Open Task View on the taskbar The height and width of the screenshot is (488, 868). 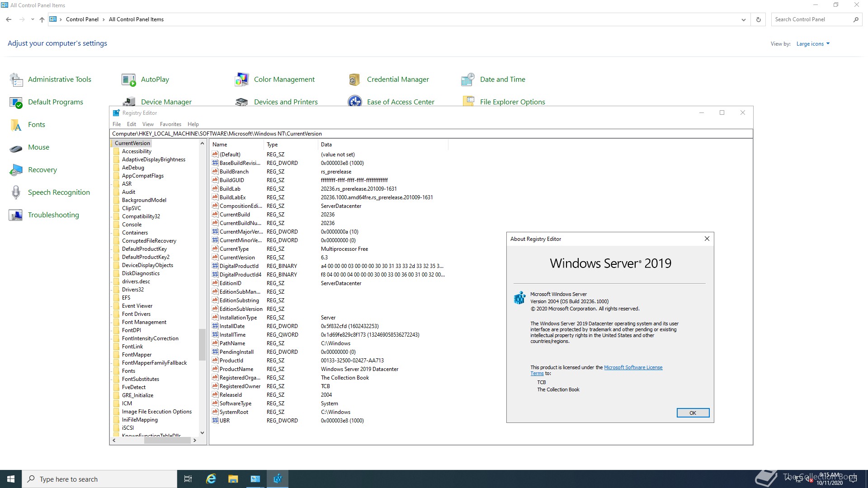(188, 479)
